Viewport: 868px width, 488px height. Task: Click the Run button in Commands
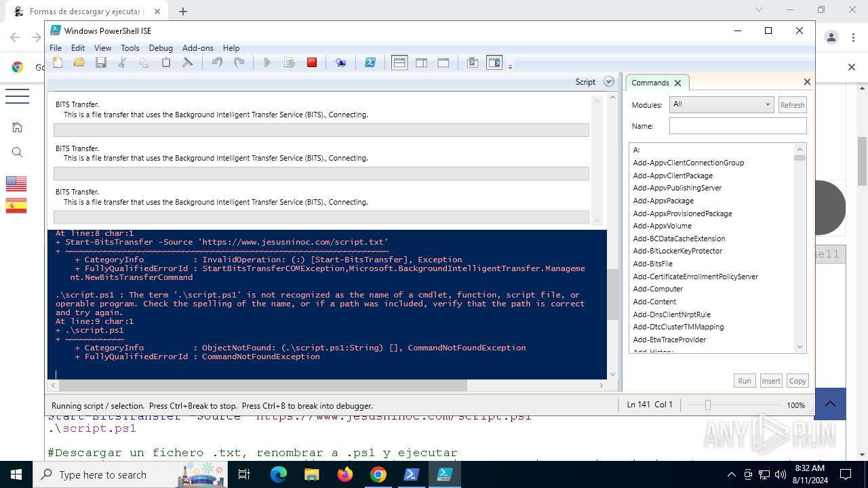[745, 381]
